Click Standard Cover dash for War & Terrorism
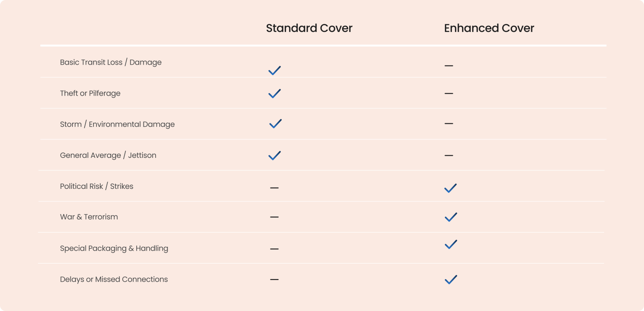 pos(274,217)
